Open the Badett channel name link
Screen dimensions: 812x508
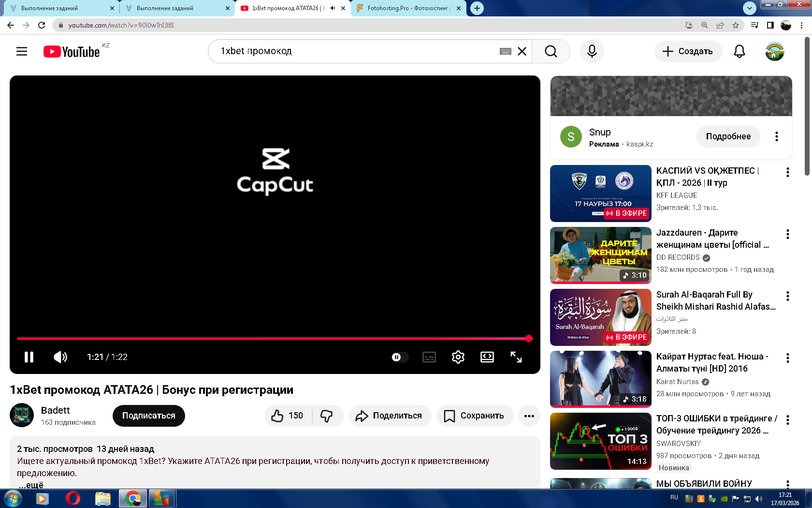(56, 410)
